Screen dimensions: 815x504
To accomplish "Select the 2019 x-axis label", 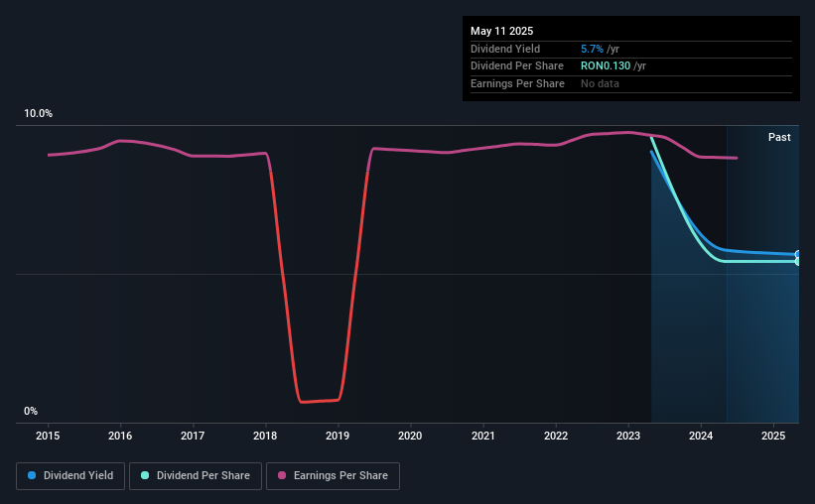I will (x=338, y=436).
